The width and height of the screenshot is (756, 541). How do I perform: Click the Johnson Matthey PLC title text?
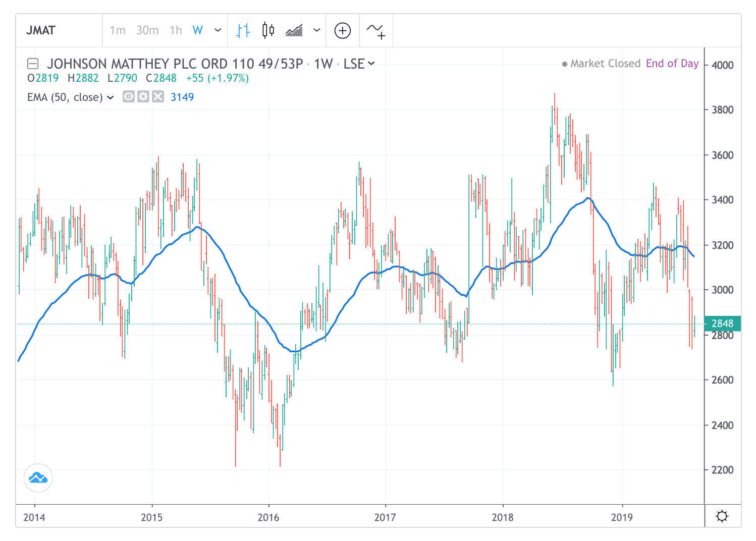(x=175, y=64)
